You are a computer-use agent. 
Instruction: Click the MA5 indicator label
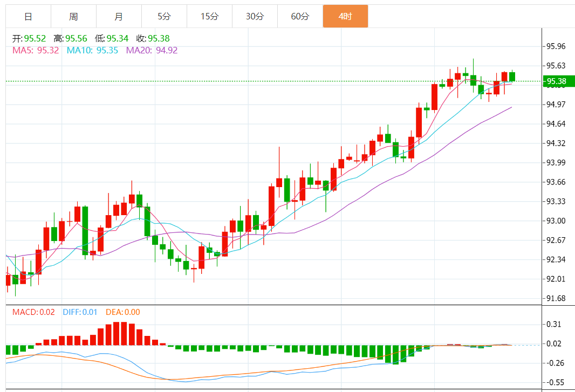pos(36,50)
